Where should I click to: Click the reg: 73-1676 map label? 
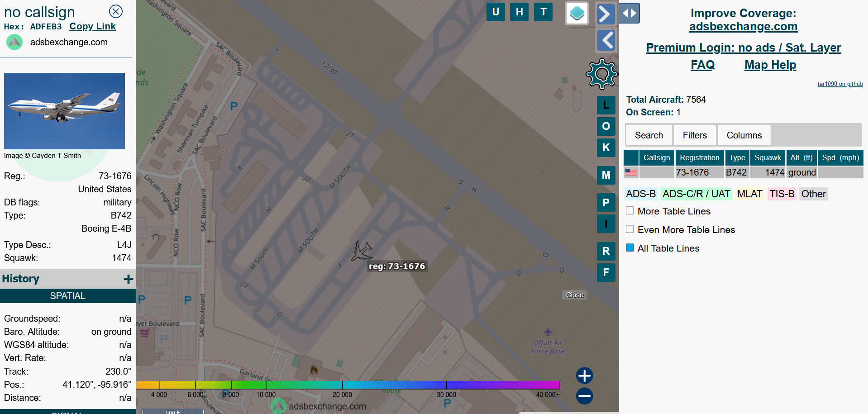pyautogui.click(x=397, y=266)
